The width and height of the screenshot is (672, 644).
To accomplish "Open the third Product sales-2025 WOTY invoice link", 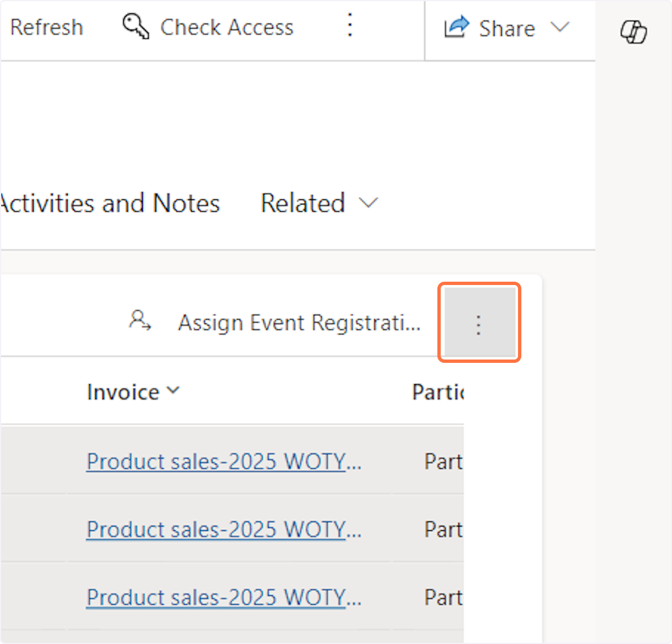I will [223, 598].
